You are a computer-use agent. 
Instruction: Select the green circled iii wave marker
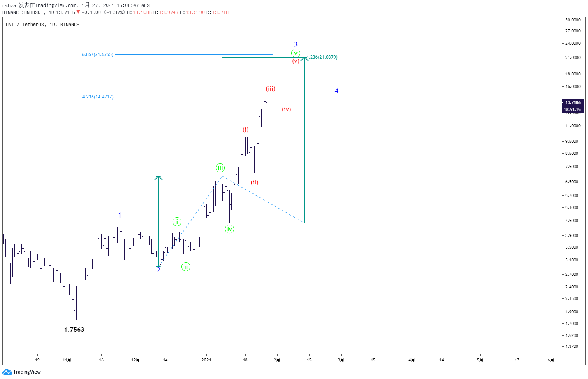[220, 168]
